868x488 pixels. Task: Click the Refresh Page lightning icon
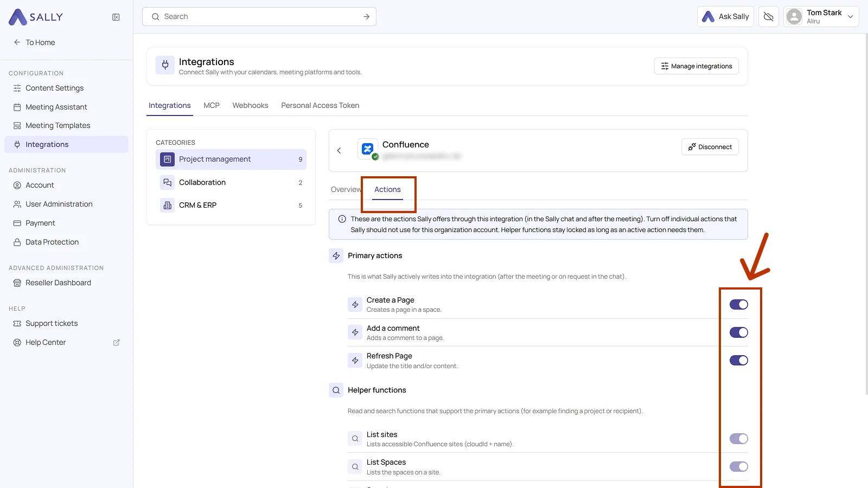tap(355, 361)
